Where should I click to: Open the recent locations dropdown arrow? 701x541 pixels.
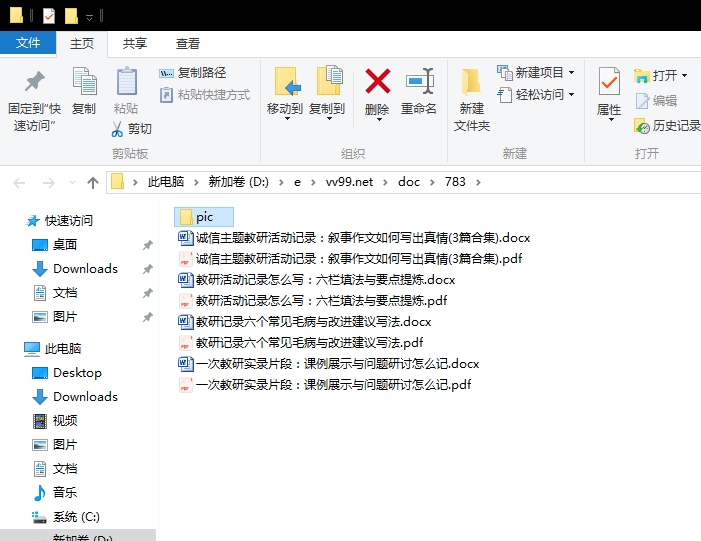(x=72, y=182)
